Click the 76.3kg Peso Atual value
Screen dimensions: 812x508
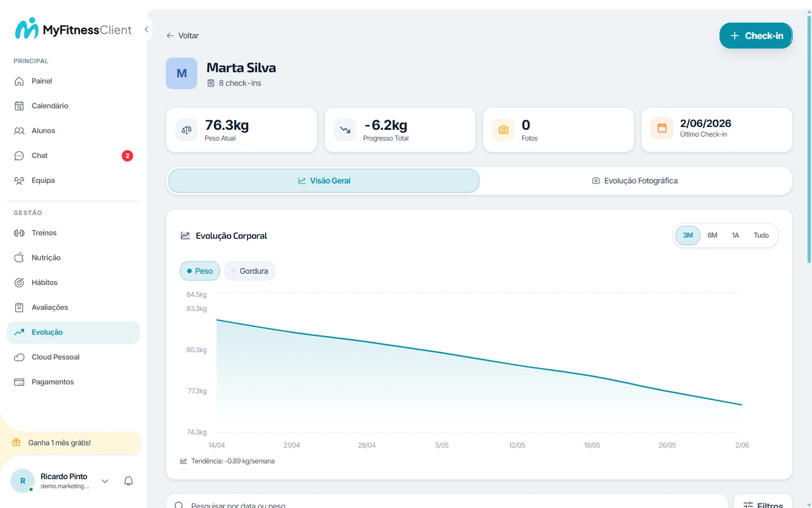tap(227, 125)
